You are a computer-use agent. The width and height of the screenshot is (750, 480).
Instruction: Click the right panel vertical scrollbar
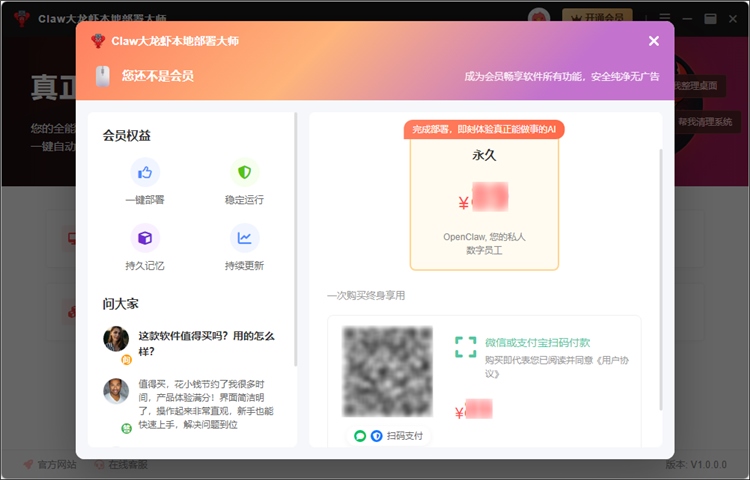click(x=659, y=250)
